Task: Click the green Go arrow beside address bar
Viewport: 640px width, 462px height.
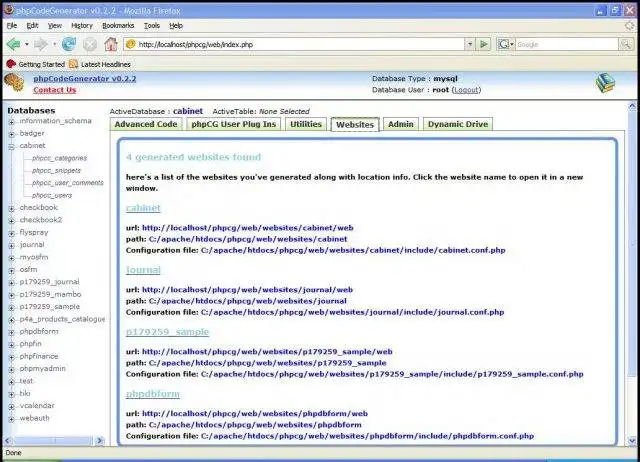Action: [x=484, y=44]
